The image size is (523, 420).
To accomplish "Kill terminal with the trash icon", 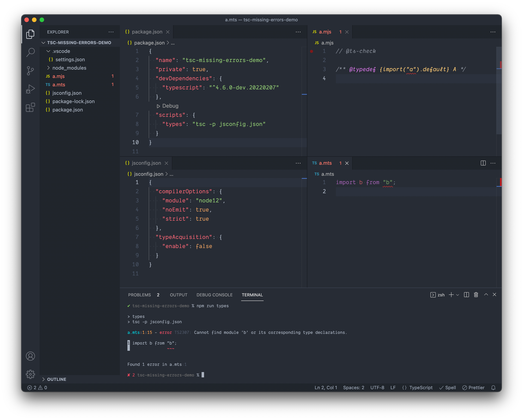I will click(476, 295).
